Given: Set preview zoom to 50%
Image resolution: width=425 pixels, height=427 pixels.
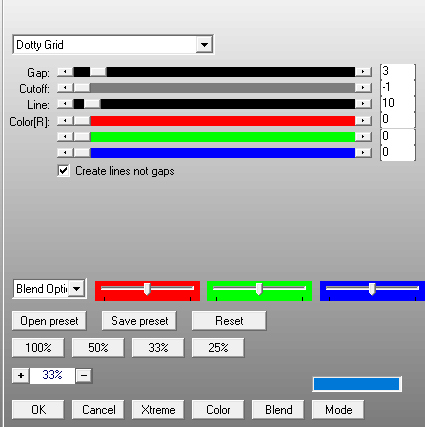Looking at the screenshot, I should click(x=98, y=348).
